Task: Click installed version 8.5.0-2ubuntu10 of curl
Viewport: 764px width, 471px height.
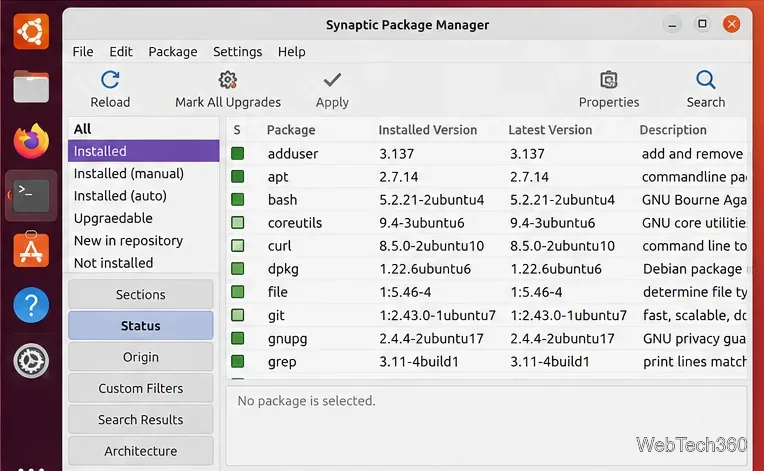Action: tap(432, 245)
